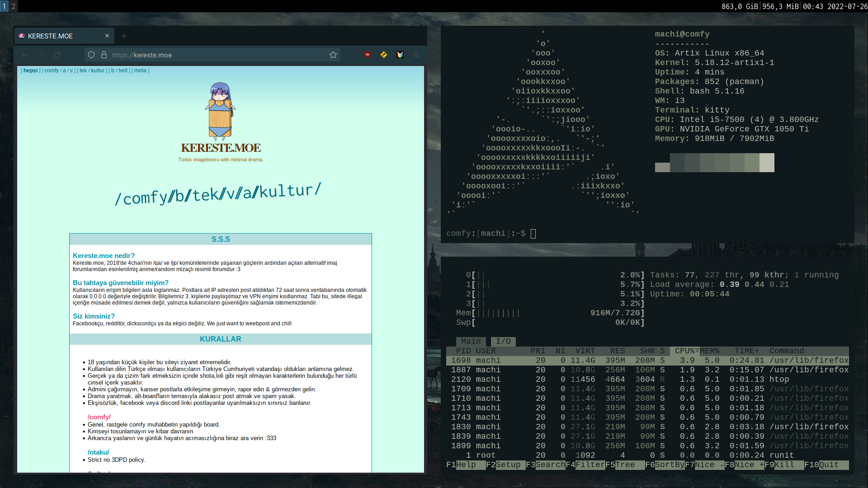Click F7 Nice - in htop
868x488 pixels.
coord(704,465)
